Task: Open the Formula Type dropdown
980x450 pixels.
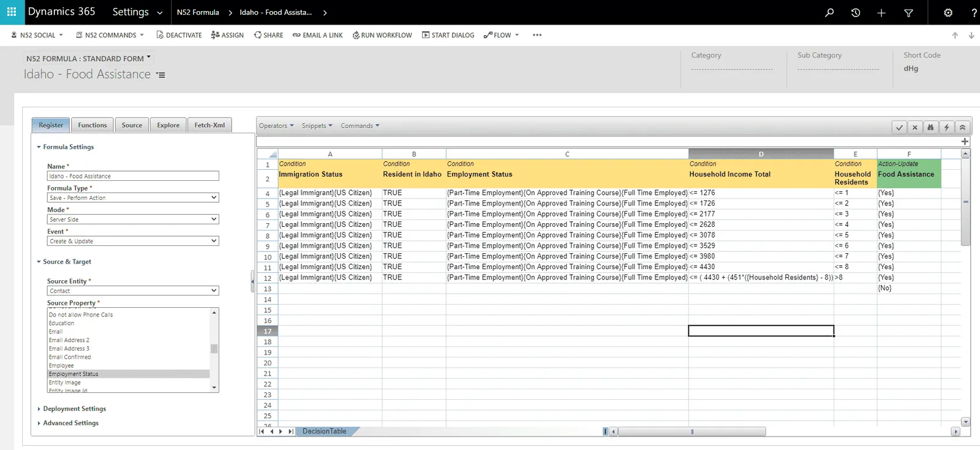Action: click(x=133, y=197)
